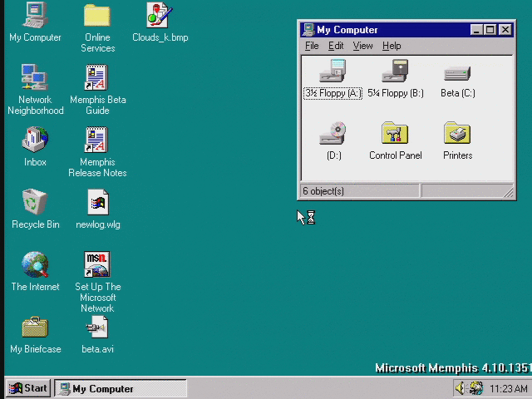
Task: Click the My Computer window title icon
Action: pyautogui.click(x=308, y=30)
